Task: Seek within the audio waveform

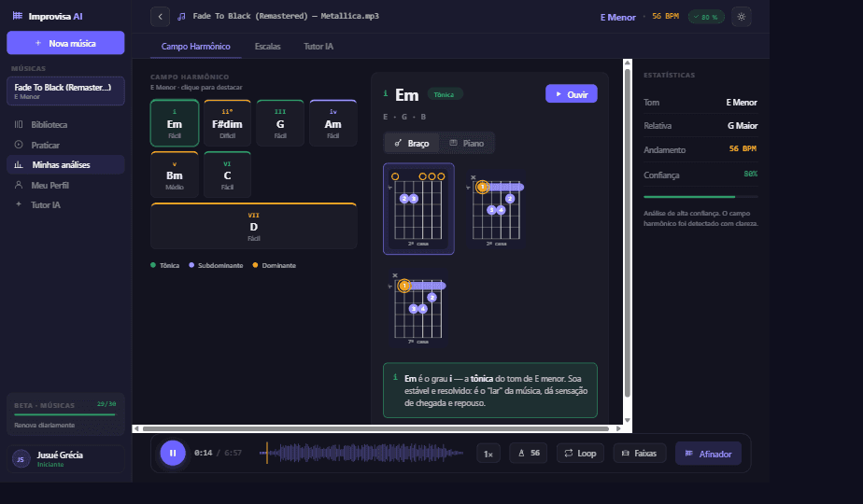Action: (361, 453)
